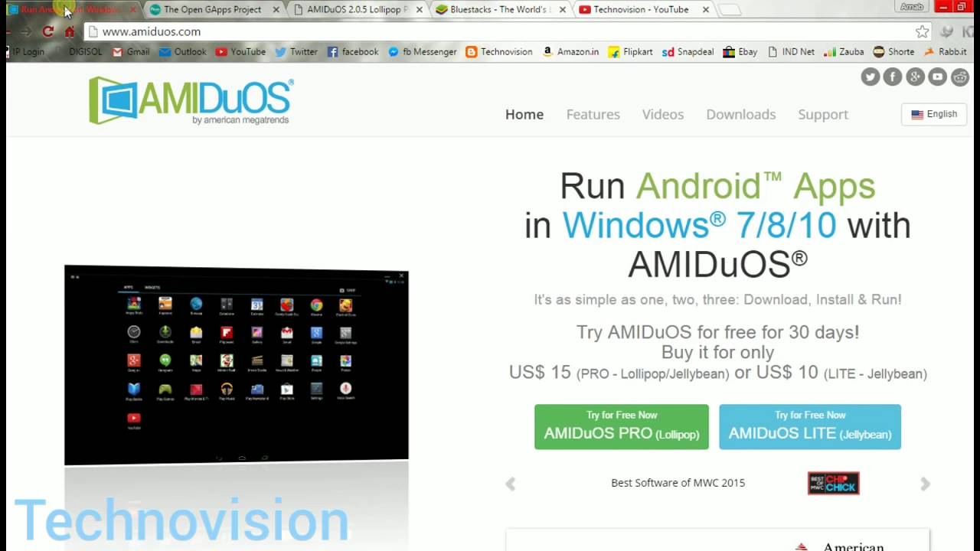The width and height of the screenshot is (980, 551).
Task: Open the Zauba bookmark
Action: [844, 51]
